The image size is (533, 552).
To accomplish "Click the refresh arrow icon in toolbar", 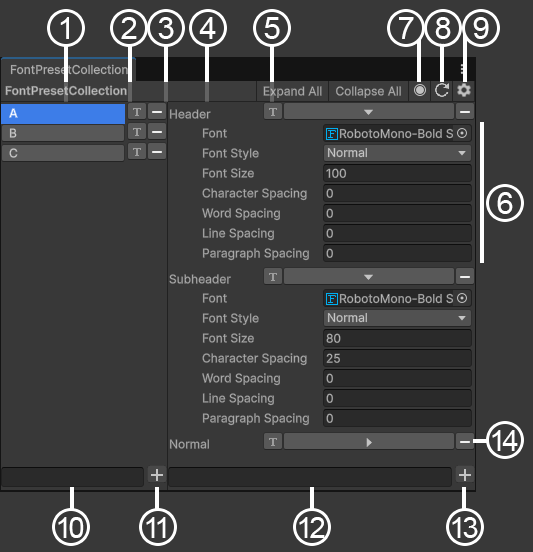I will pyautogui.click(x=441, y=91).
